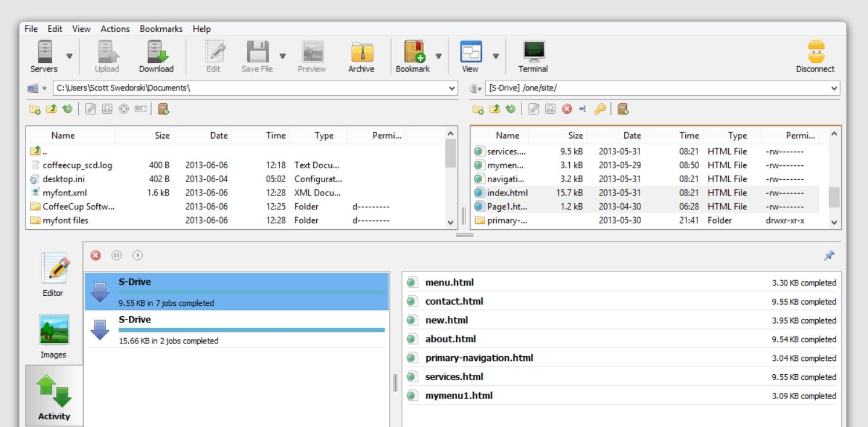The image size is (868, 427).
Task: Create new folder in remote pane
Action: (x=478, y=109)
